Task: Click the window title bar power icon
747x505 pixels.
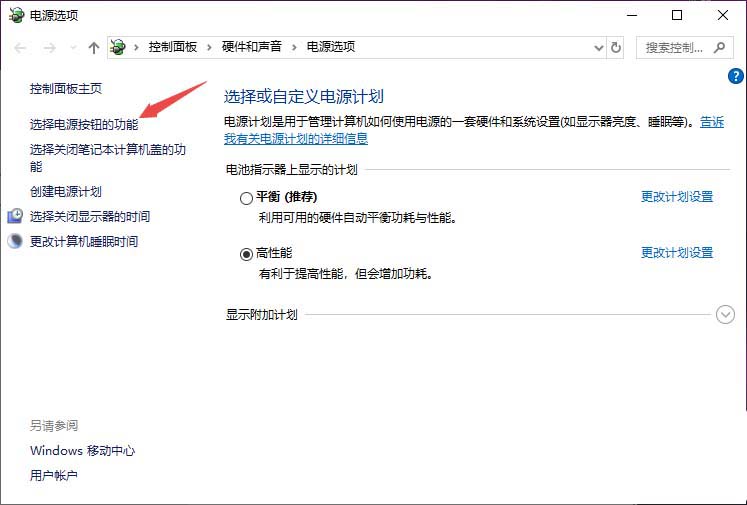Action: click(16, 15)
